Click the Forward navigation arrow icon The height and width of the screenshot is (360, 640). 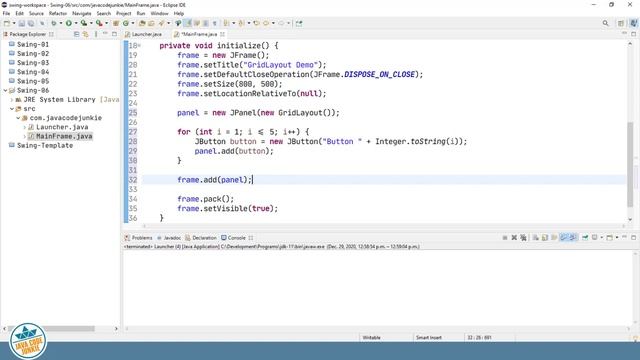pos(281,23)
